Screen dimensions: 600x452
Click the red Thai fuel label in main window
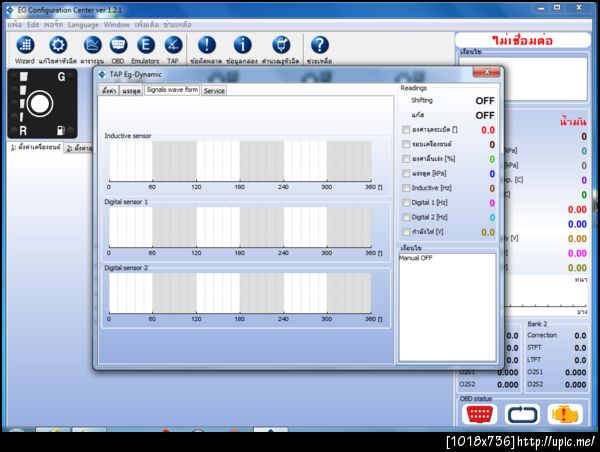pyautogui.click(x=573, y=122)
